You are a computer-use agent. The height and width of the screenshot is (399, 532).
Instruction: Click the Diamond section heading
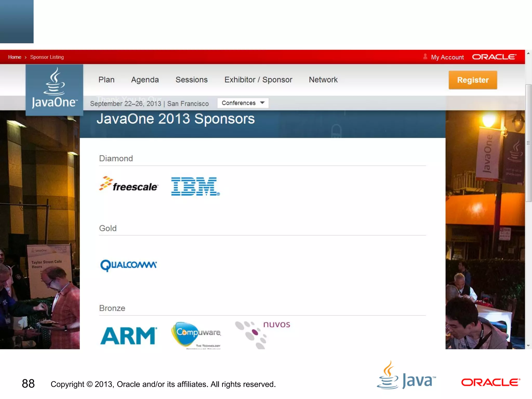click(116, 158)
